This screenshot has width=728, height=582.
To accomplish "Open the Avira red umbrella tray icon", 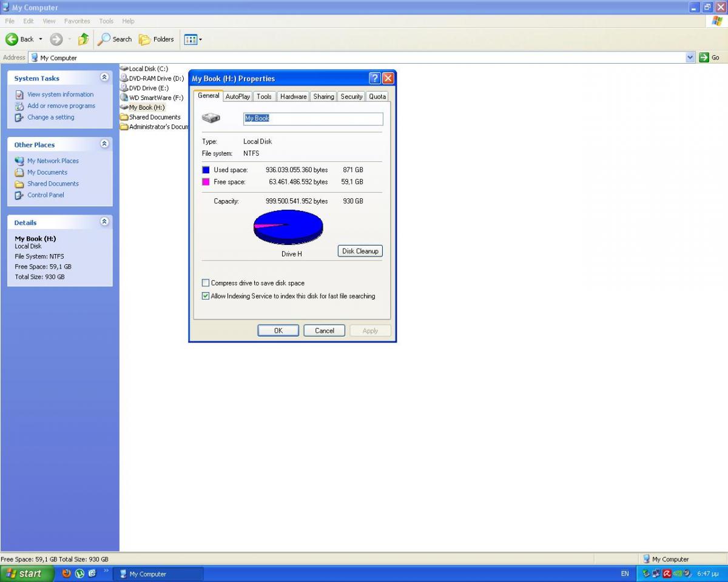I will [x=667, y=574].
